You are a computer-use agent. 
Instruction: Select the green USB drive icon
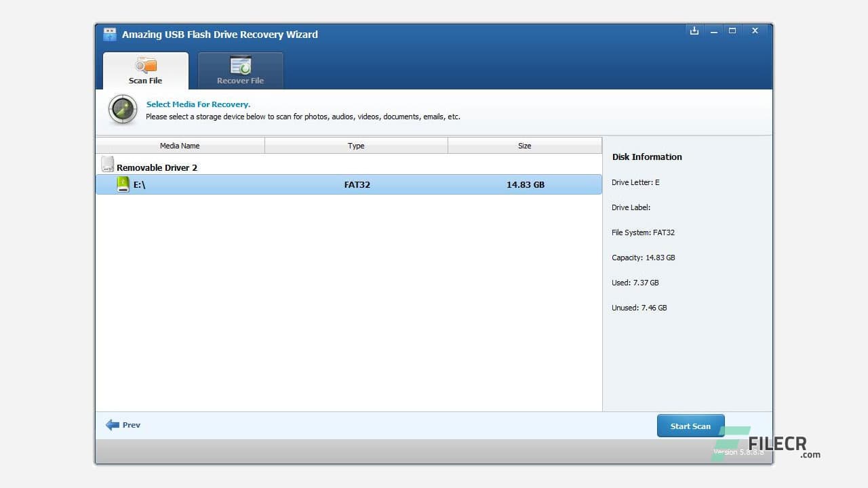(x=123, y=184)
